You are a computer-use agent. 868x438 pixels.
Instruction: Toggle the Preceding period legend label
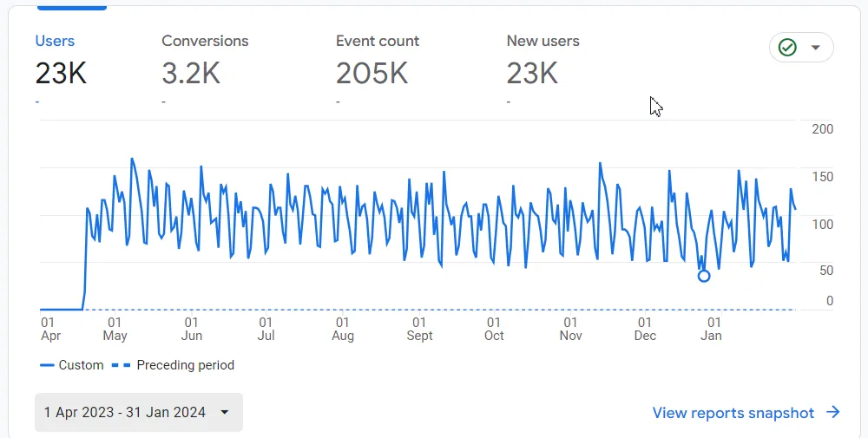(185, 365)
